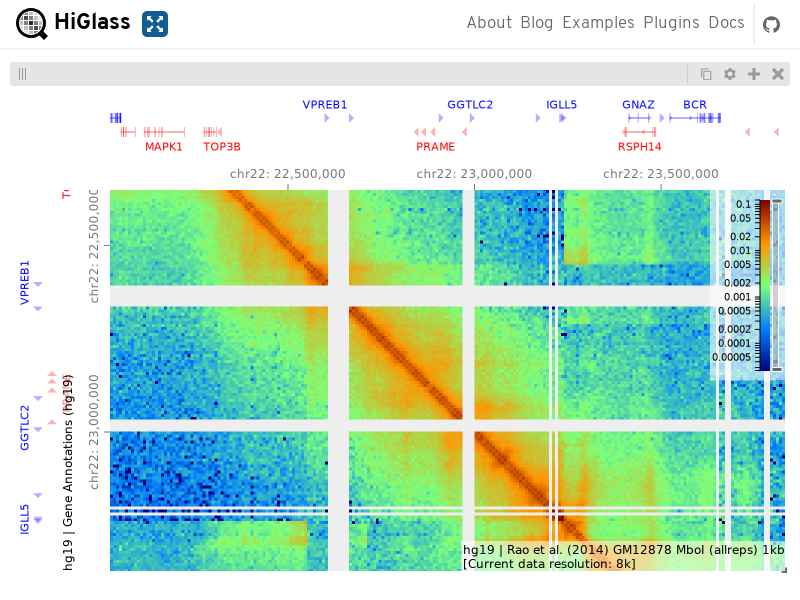Open view settings gear icon
The width and height of the screenshot is (800, 600).
[x=730, y=74]
